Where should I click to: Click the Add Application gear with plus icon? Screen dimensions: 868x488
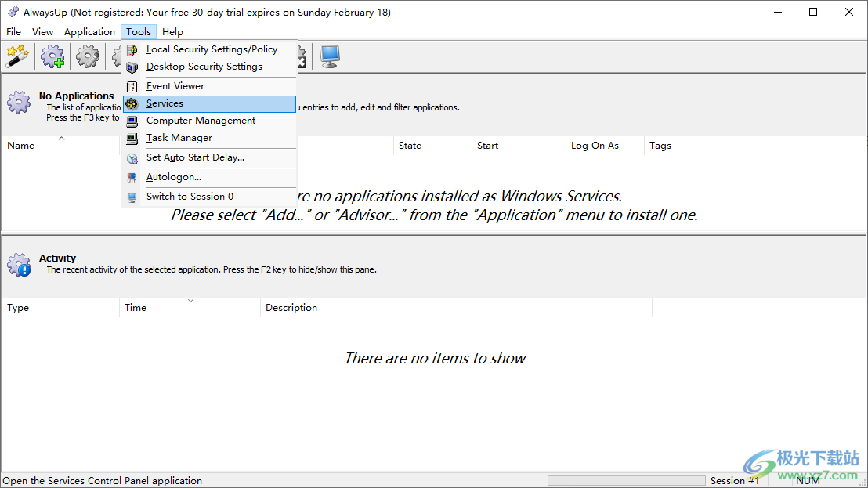point(53,56)
